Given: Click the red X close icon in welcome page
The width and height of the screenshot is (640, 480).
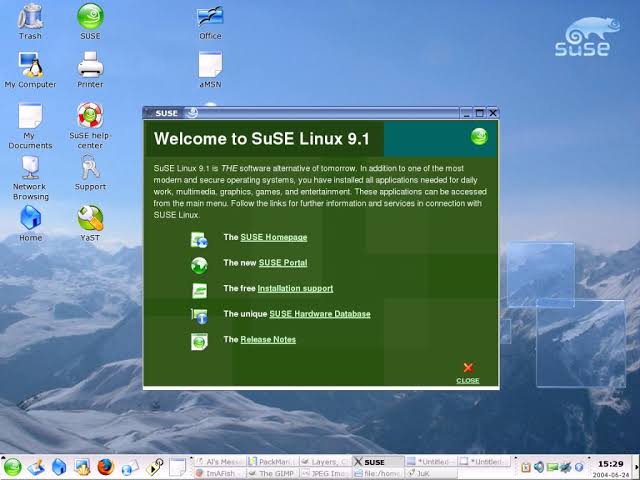Looking at the screenshot, I should pos(468,368).
